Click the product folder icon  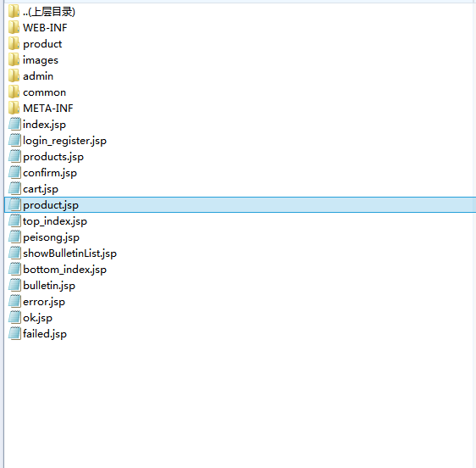14,44
